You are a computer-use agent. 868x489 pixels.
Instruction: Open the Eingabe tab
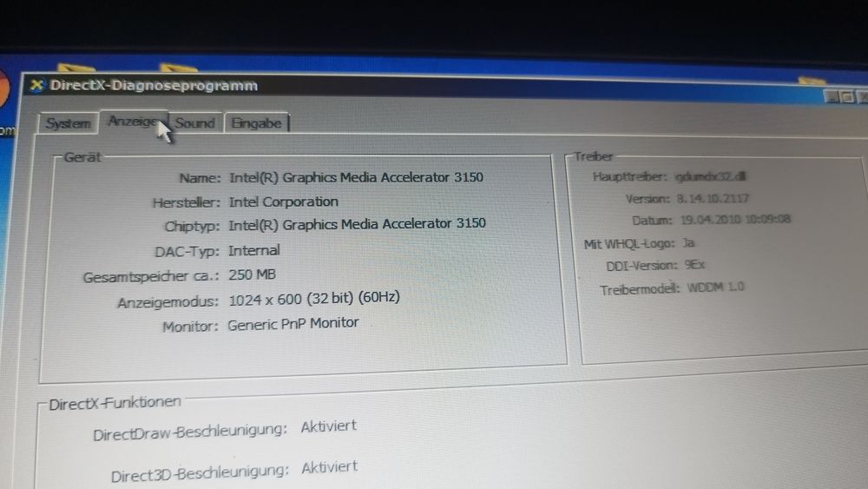256,123
